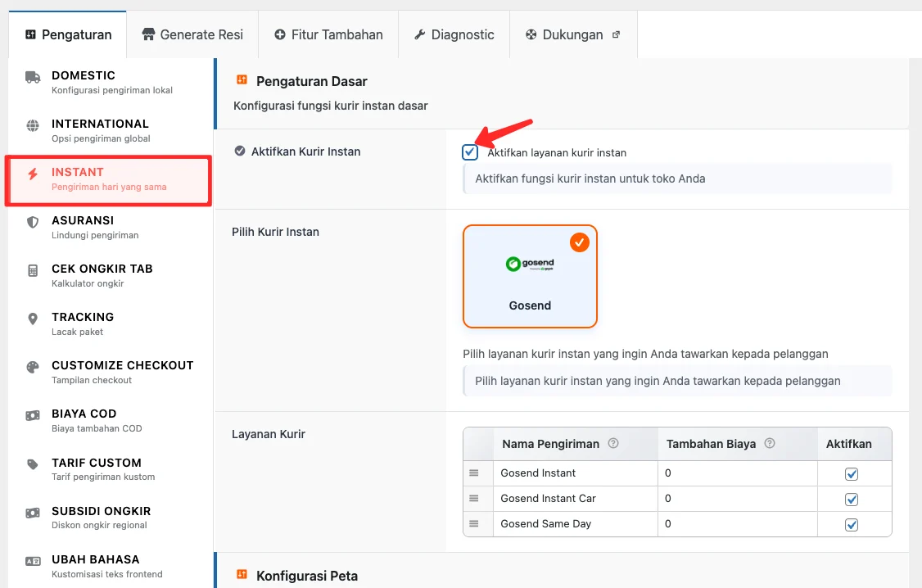Screen dimensions: 922x588
Task: Open the kurir instan service selector field
Action: pyautogui.click(x=677, y=380)
